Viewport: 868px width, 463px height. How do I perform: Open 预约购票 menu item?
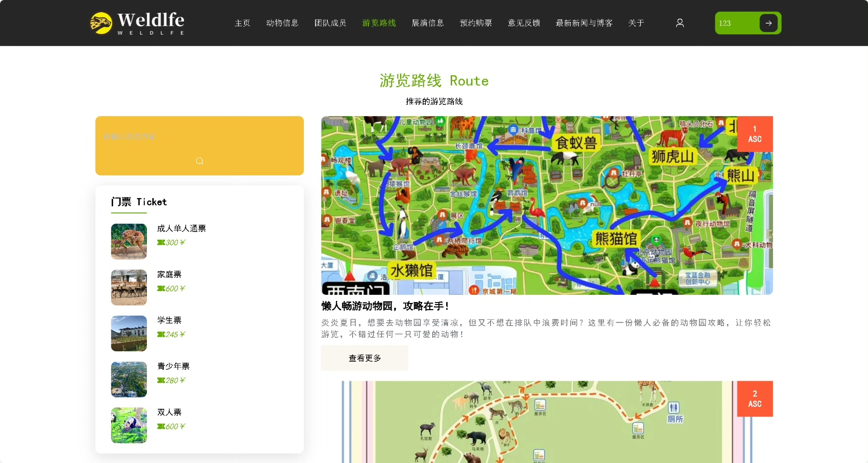(x=476, y=23)
